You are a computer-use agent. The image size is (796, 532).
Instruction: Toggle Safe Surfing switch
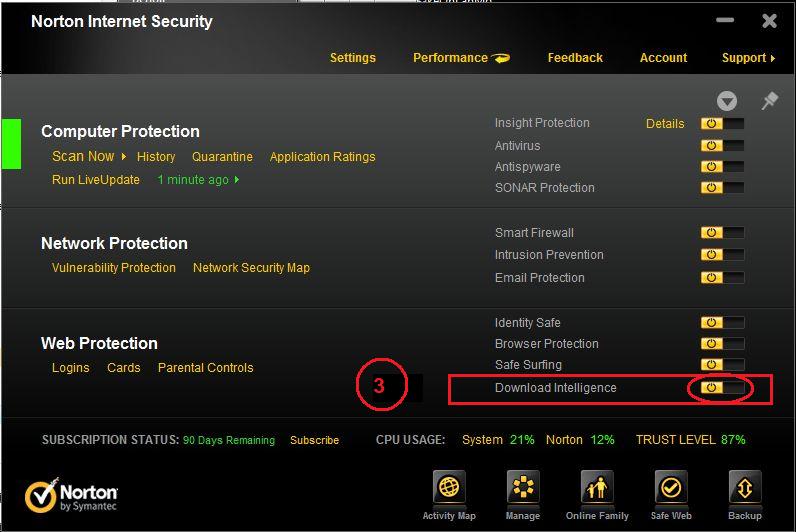tap(722, 364)
